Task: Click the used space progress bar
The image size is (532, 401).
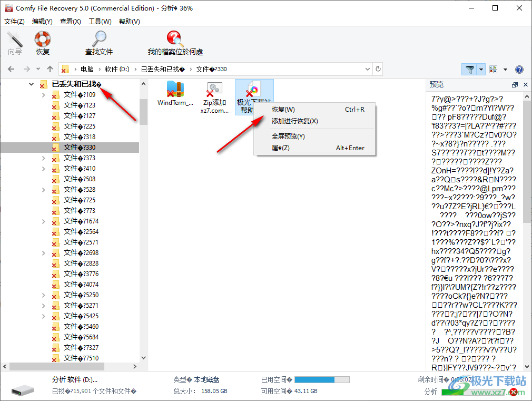Action: (x=322, y=379)
